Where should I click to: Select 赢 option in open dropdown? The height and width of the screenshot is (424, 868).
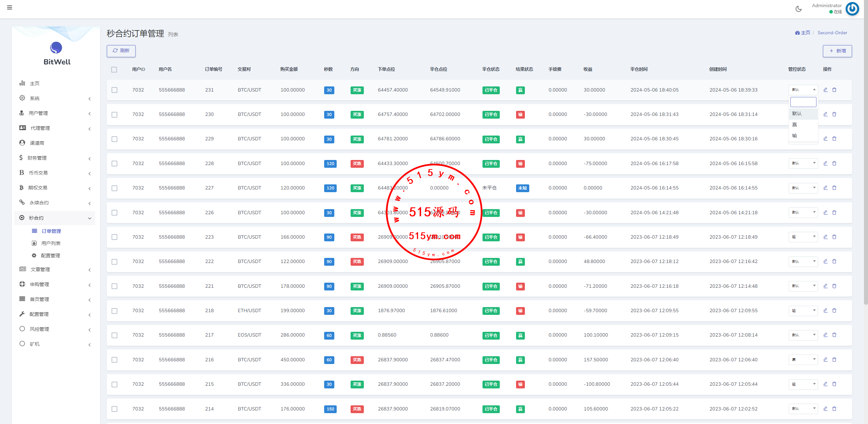coord(795,125)
